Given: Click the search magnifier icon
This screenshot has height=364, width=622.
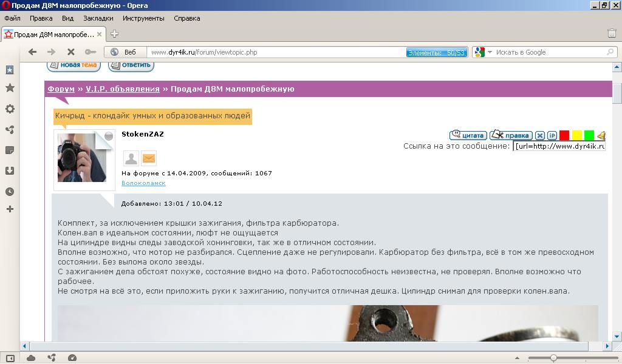Looking at the screenshot, I should click(x=610, y=52).
